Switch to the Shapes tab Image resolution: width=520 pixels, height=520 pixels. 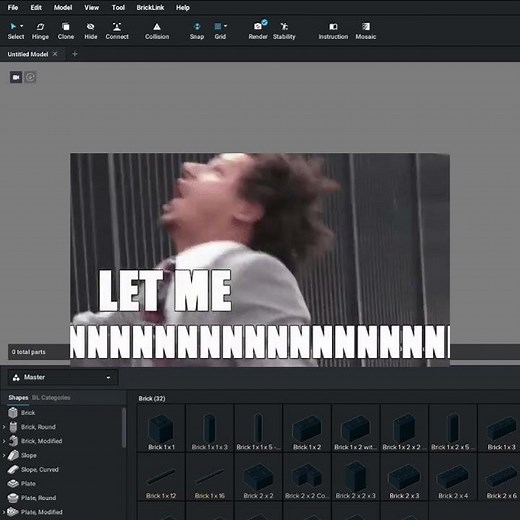click(18, 397)
